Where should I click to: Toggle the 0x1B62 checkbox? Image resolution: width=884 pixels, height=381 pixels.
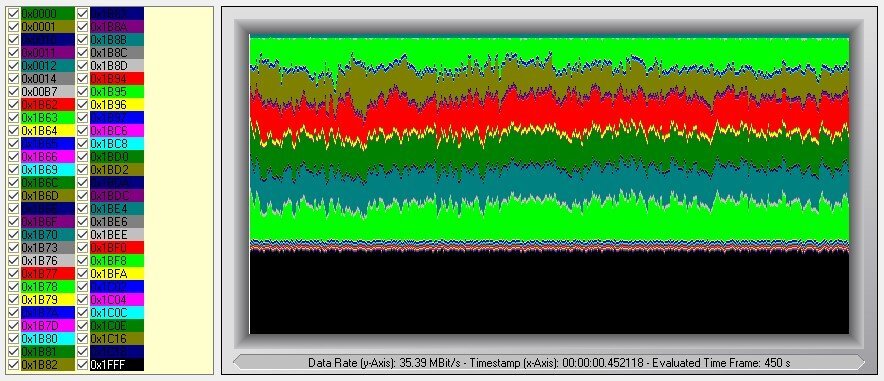tap(14, 104)
